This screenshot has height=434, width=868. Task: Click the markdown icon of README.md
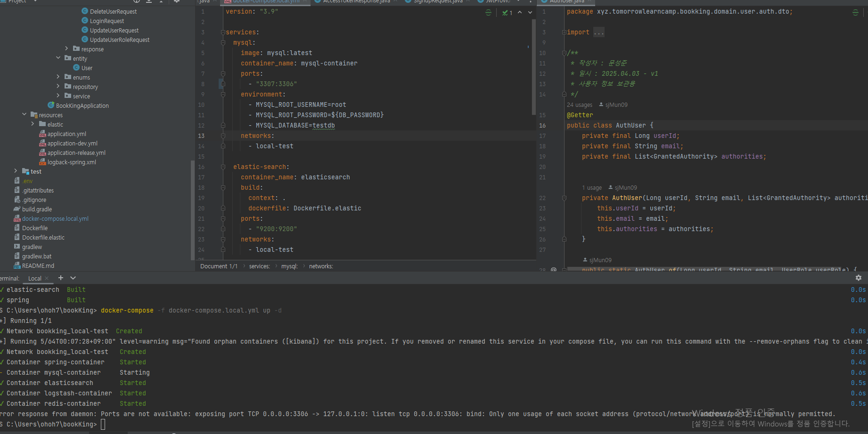tap(17, 265)
